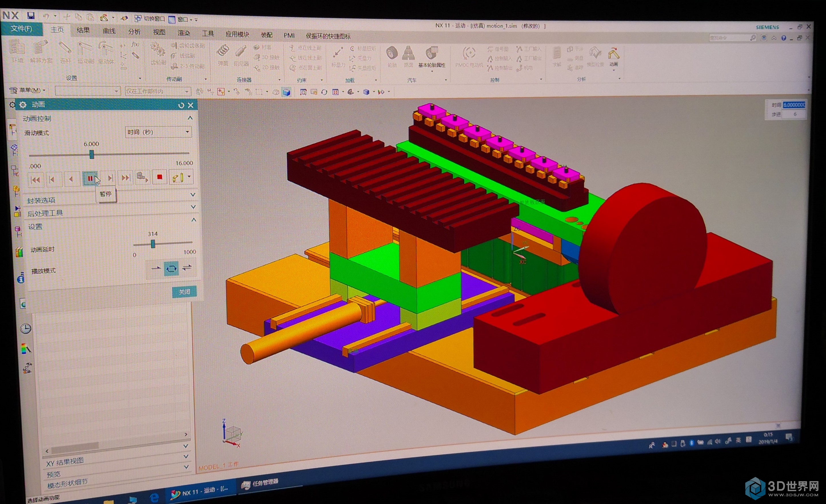Screen dimensions: 826x504
Task: Open dropdown arrow beside design position icon
Action: click(x=189, y=176)
